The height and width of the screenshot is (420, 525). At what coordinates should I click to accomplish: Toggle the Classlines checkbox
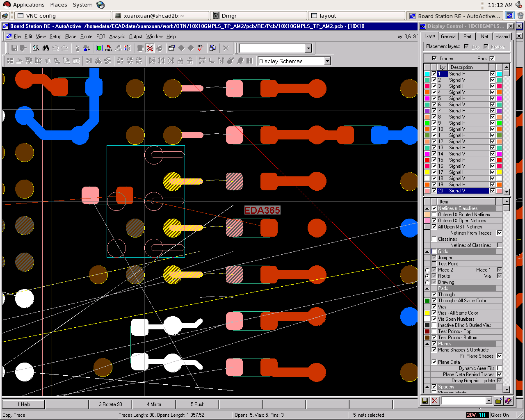[x=434, y=239]
